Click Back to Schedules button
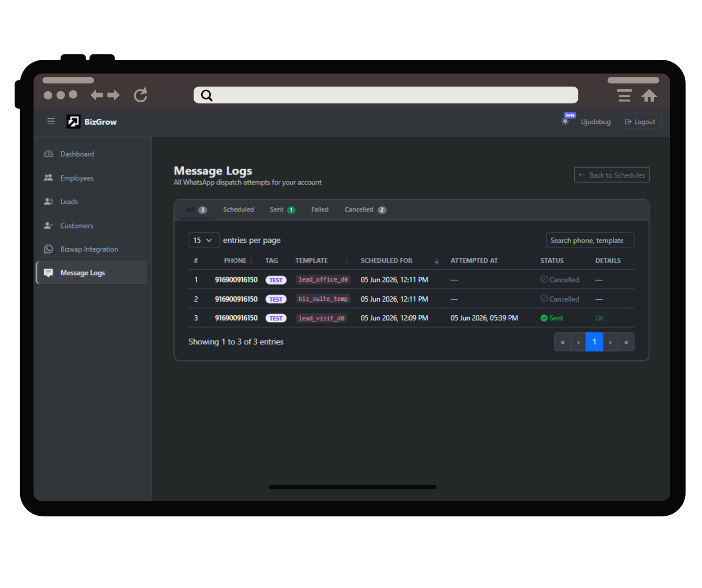 coord(612,175)
